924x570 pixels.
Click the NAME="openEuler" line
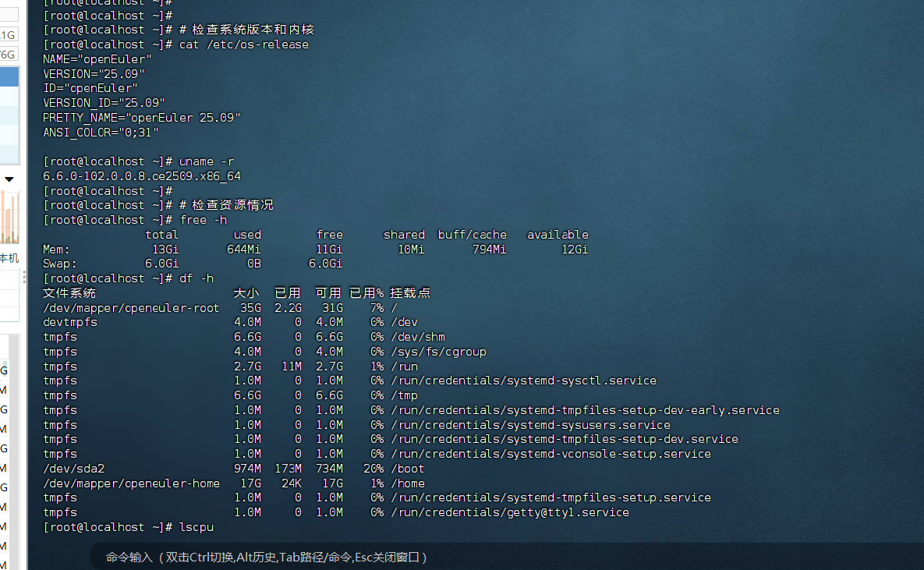click(97, 59)
